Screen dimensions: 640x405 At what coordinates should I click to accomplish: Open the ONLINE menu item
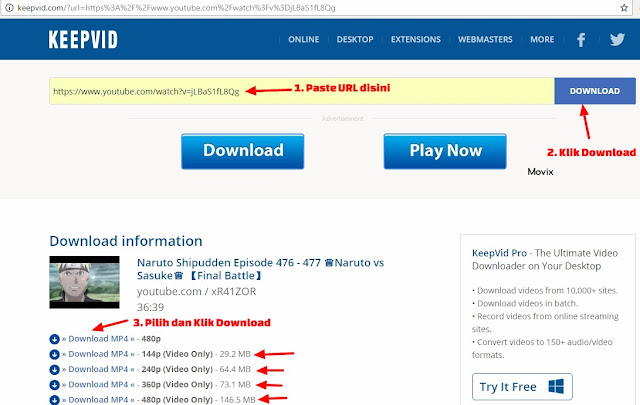(x=304, y=40)
